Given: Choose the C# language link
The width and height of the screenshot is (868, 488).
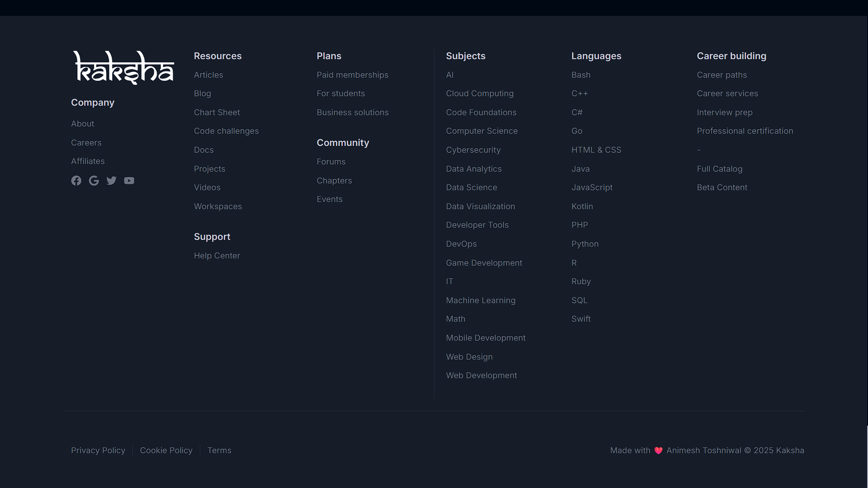Looking at the screenshot, I should point(577,113).
